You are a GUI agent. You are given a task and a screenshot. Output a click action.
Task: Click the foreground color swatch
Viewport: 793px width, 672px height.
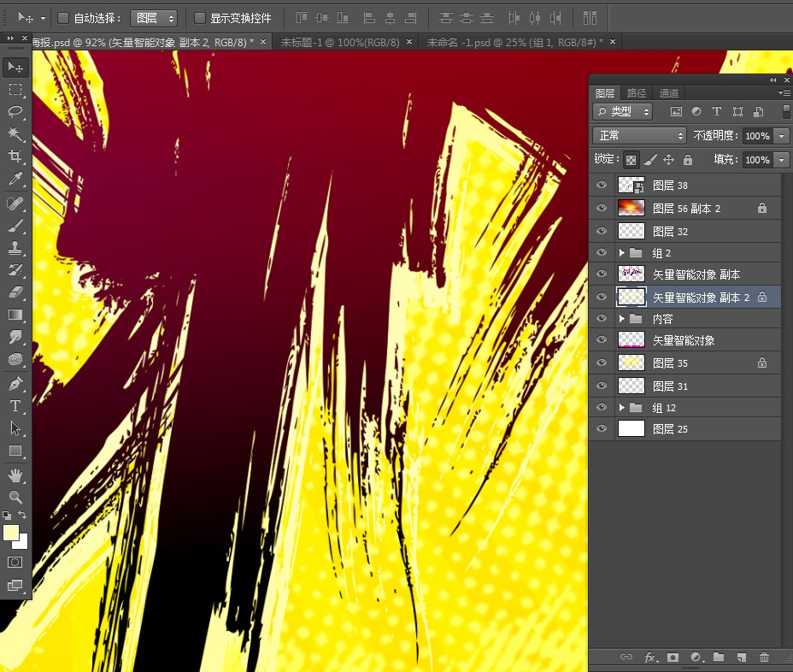tap(10, 533)
